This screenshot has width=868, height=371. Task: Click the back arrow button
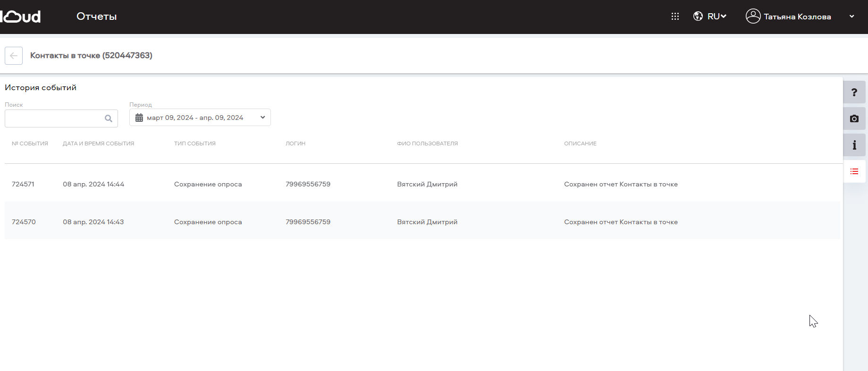pos(14,56)
